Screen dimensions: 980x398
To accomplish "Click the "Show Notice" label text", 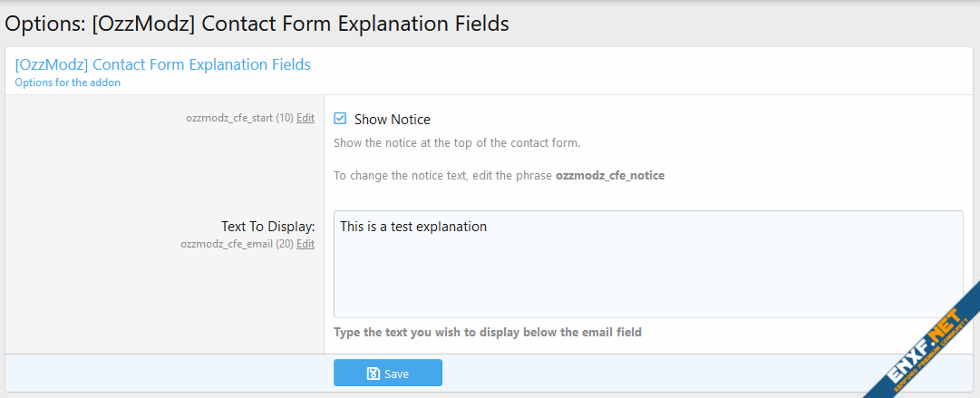I will pos(392,120).
